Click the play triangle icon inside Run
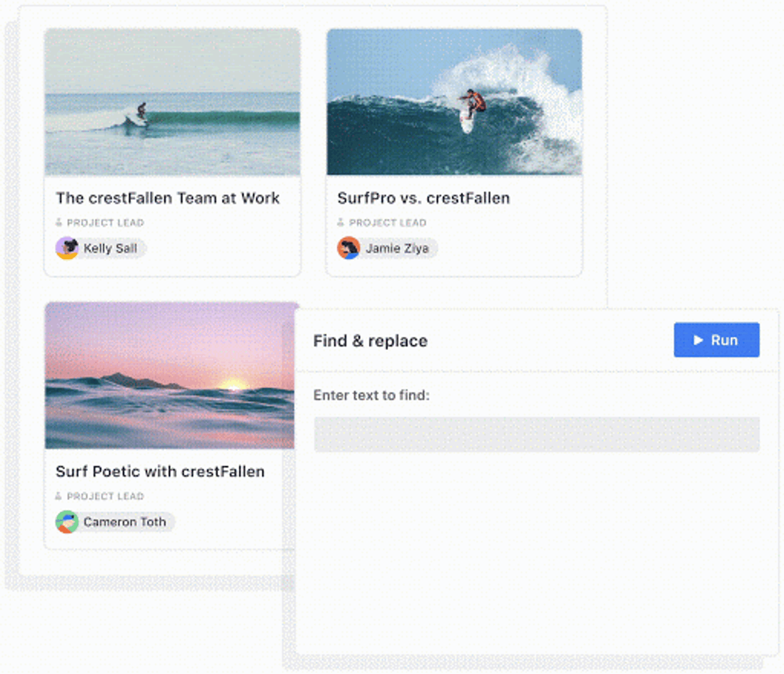This screenshot has height=674, width=784. click(698, 340)
